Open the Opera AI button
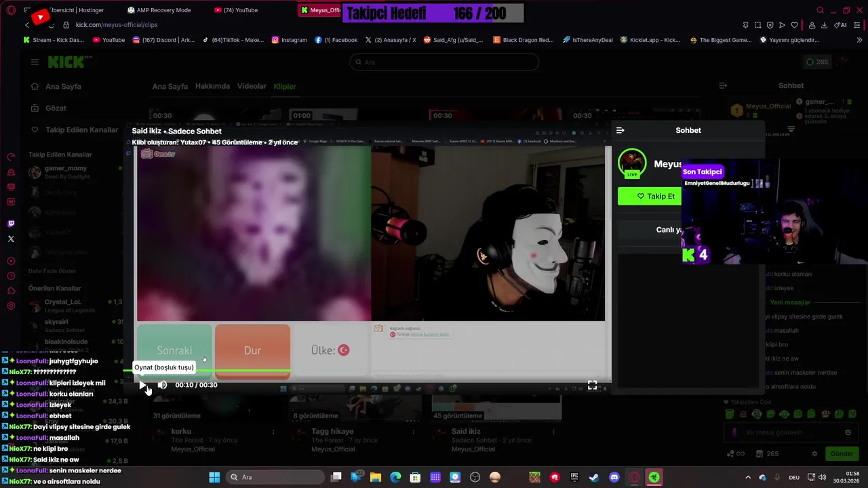This screenshot has width=868, height=488. (x=840, y=25)
